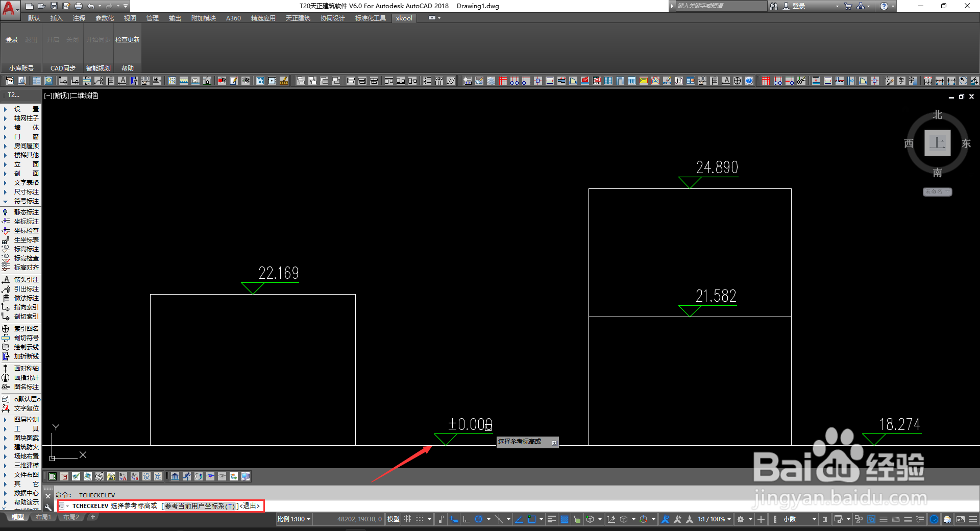This screenshot has width=980, height=531.
Task: Select the 画对称轴 tool
Action: pos(20,369)
